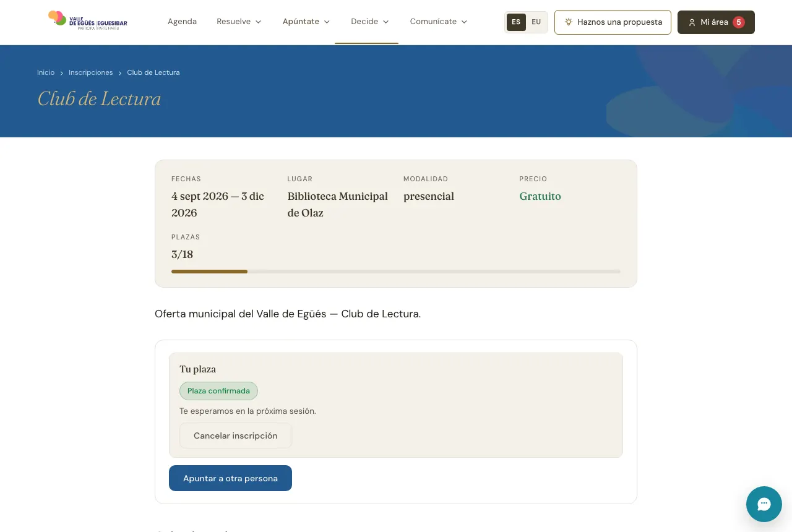Click the Club de Lectura page heading
The width and height of the screenshot is (792, 532).
tap(99, 99)
